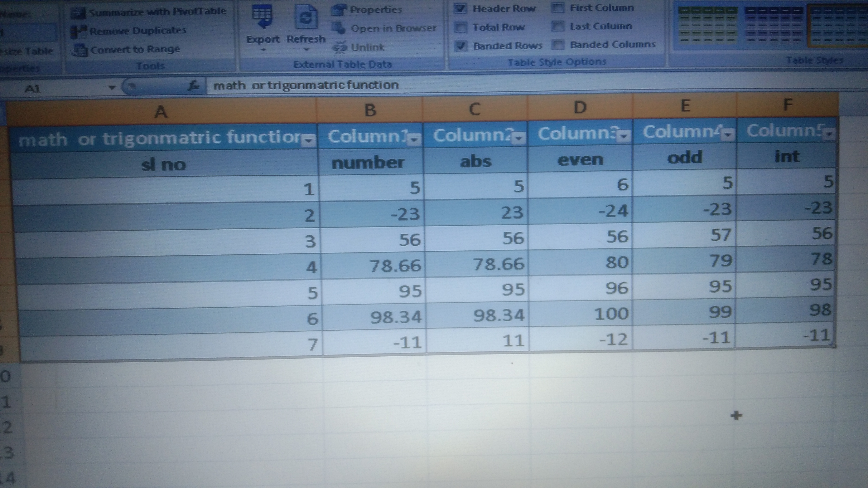Uncheck the Header Row checkbox
Image resolution: width=868 pixels, height=488 pixels.
click(x=460, y=8)
